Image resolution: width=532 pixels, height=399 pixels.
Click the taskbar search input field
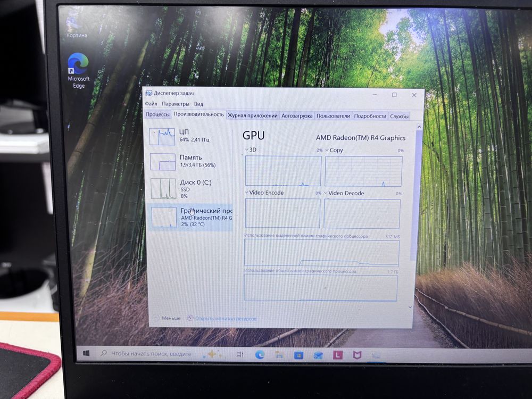(x=151, y=354)
